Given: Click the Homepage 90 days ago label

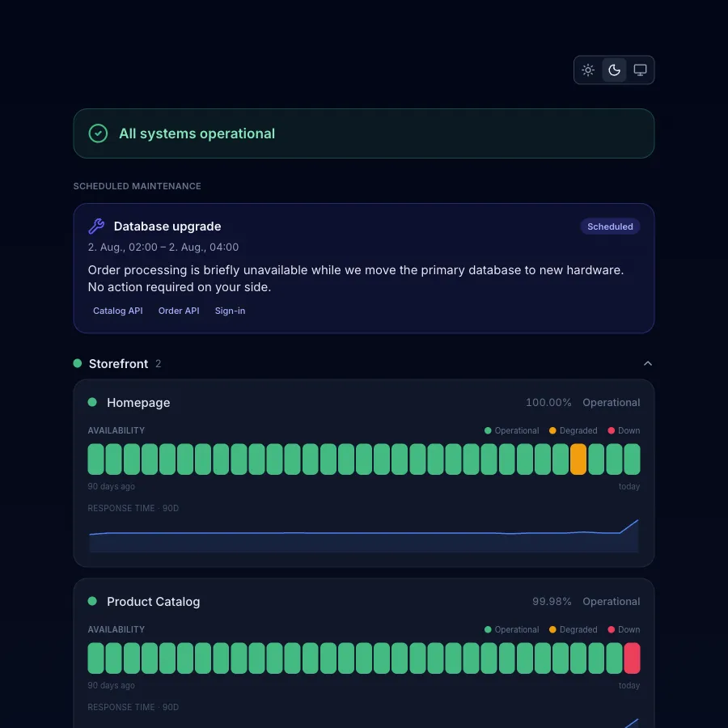Looking at the screenshot, I should [112, 486].
